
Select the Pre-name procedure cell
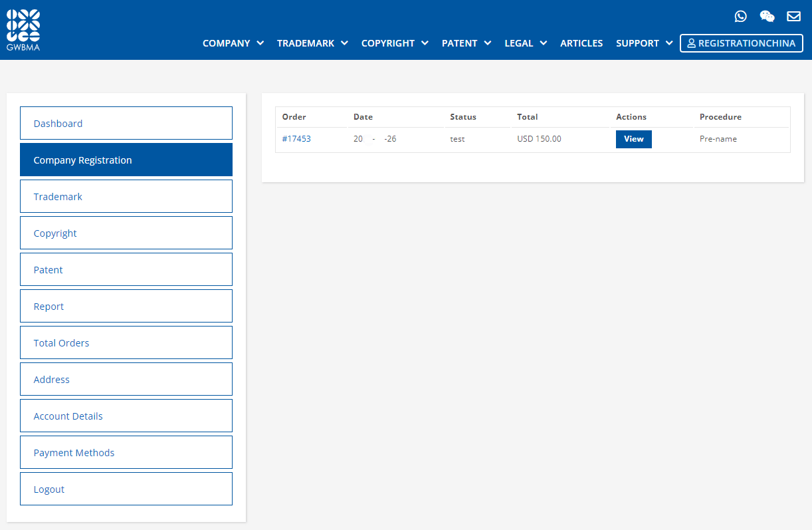(718, 139)
